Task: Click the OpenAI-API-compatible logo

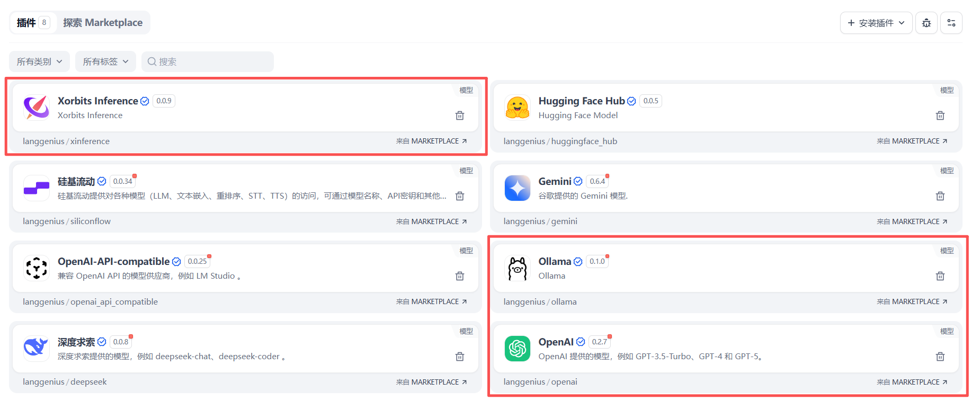Action: point(37,268)
